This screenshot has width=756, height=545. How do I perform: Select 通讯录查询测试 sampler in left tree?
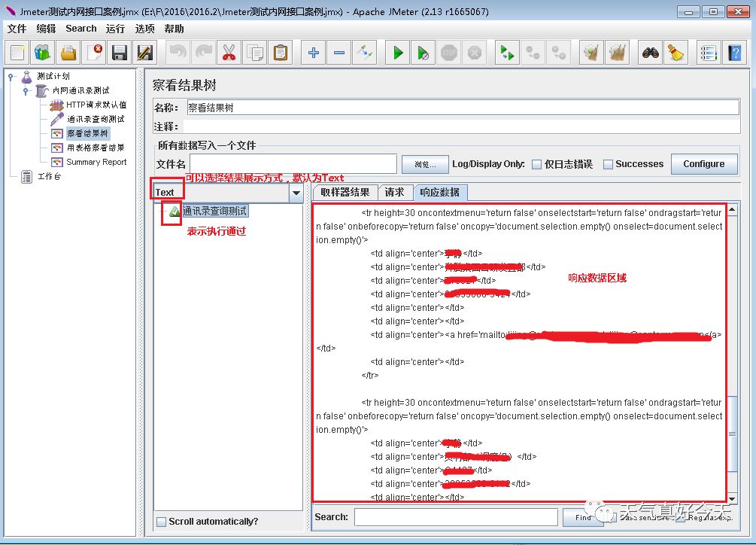coord(96,119)
